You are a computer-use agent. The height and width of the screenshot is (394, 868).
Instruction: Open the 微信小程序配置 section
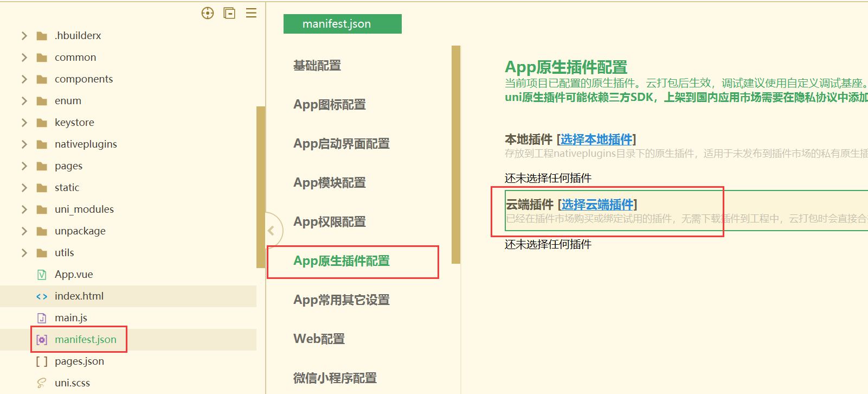pos(335,378)
